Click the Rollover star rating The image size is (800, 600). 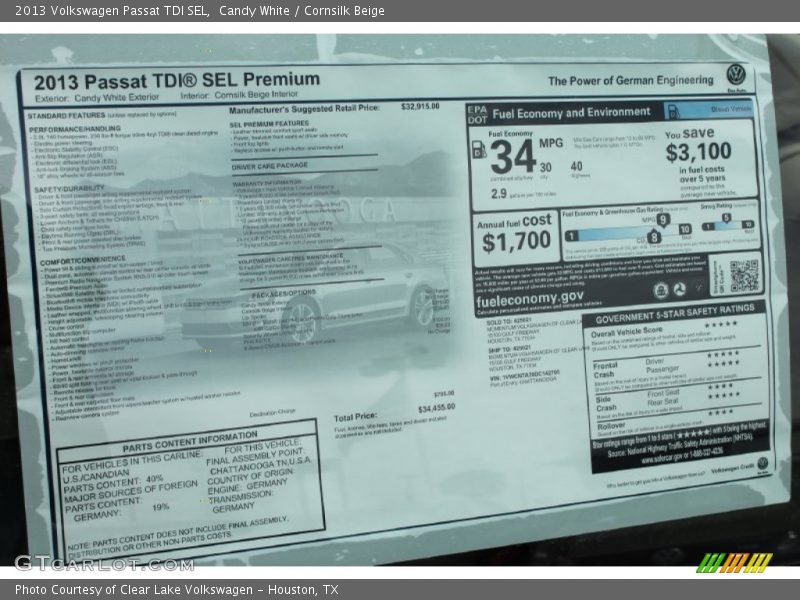pyautogui.click(x=720, y=412)
